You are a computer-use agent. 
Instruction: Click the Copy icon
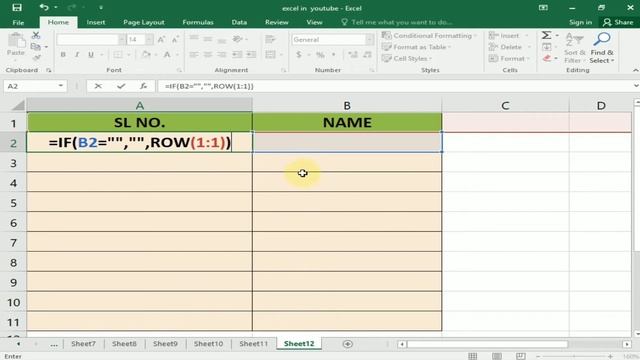36,47
